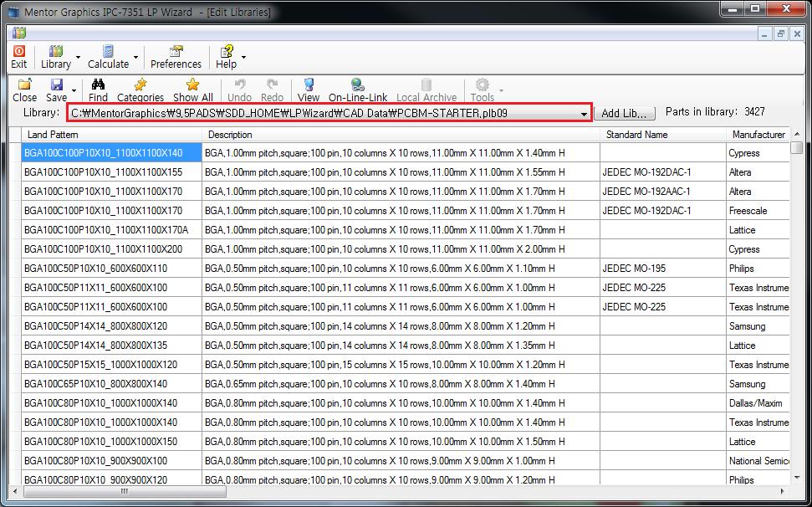The image size is (812, 507).
Task: Expand the Library dropdown arrow
Action: [79, 57]
